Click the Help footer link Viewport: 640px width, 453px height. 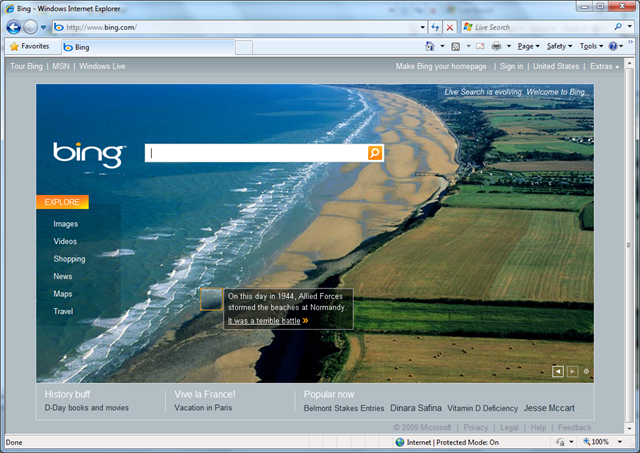[538, 427]
